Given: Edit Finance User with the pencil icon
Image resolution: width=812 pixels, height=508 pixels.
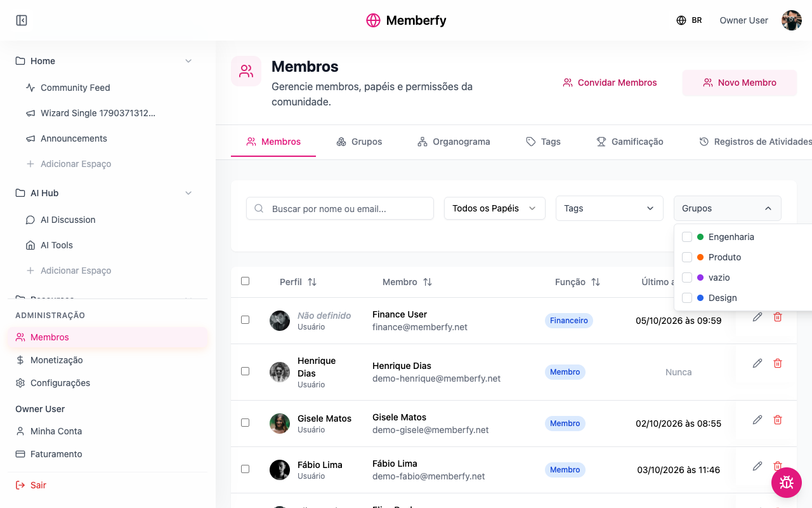Looking at the screenshot, I should coord(757,317).
